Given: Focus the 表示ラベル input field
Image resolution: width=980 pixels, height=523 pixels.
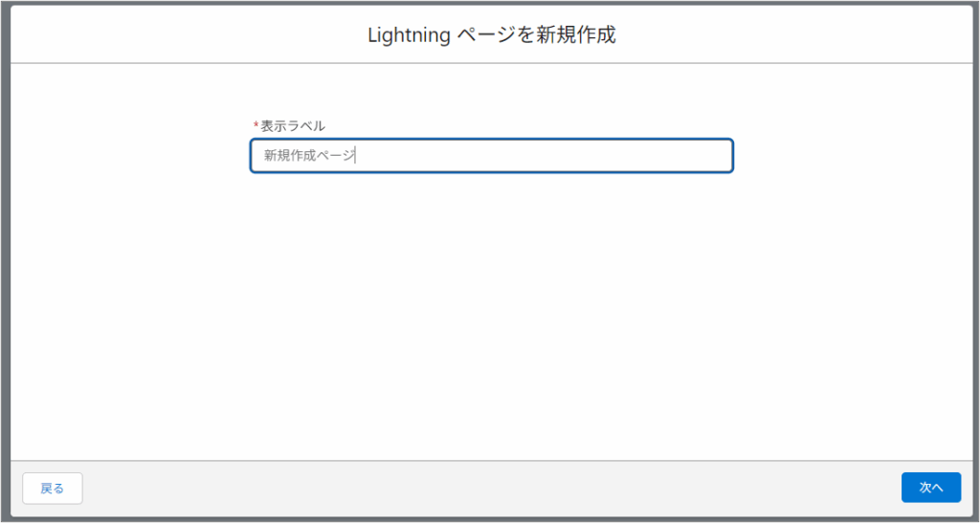Looking at the screenshot, I should pos(491,156).
